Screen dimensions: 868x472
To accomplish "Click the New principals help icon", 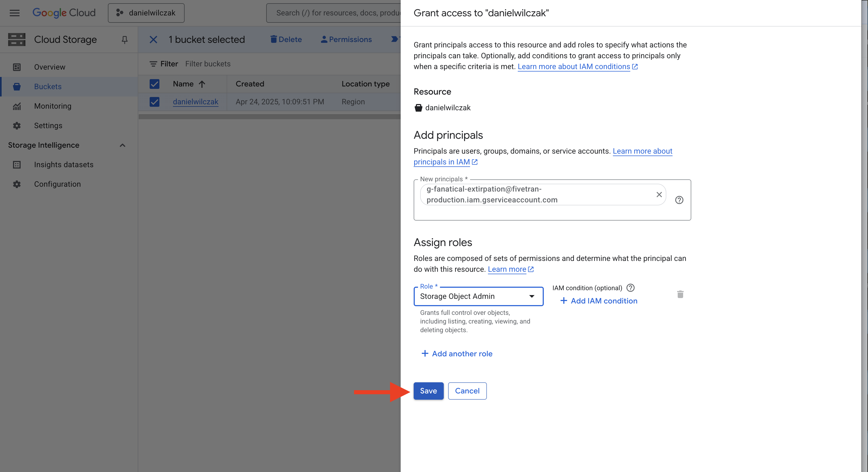I will pos(679,200).
